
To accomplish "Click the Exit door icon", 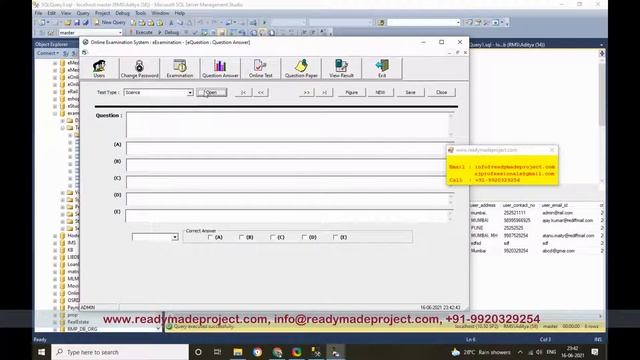I will point(382,68).
